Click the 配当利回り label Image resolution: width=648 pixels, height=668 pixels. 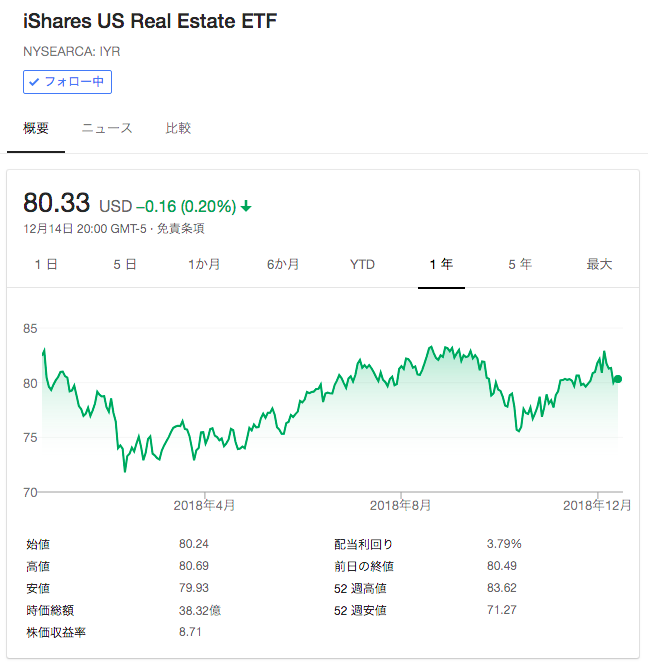pos(363,544)
